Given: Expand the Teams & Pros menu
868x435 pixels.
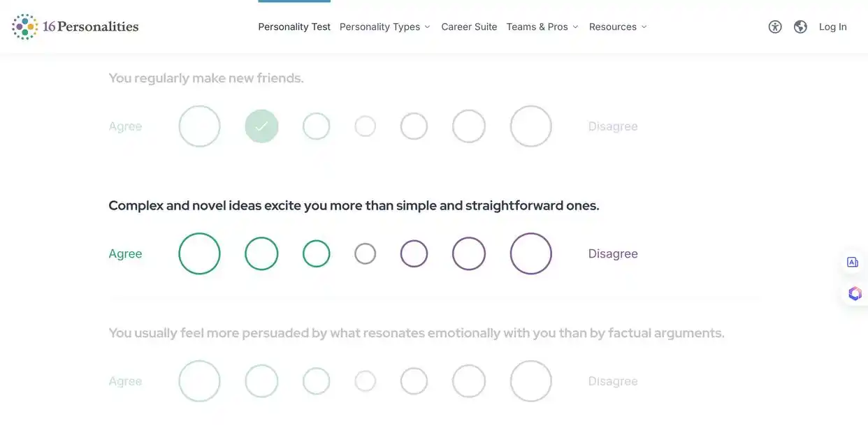Looking at the screenshot, I should click(542, 27).
